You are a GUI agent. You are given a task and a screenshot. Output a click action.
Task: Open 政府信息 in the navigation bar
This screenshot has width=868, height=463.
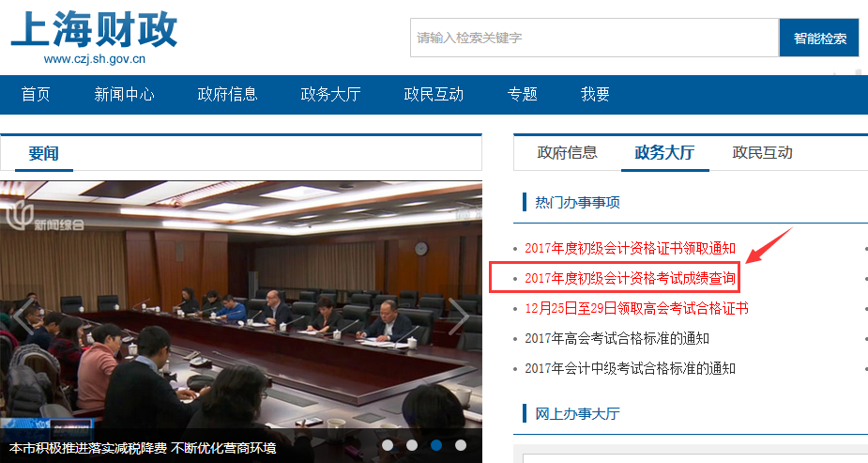click(x=227, y=94)
